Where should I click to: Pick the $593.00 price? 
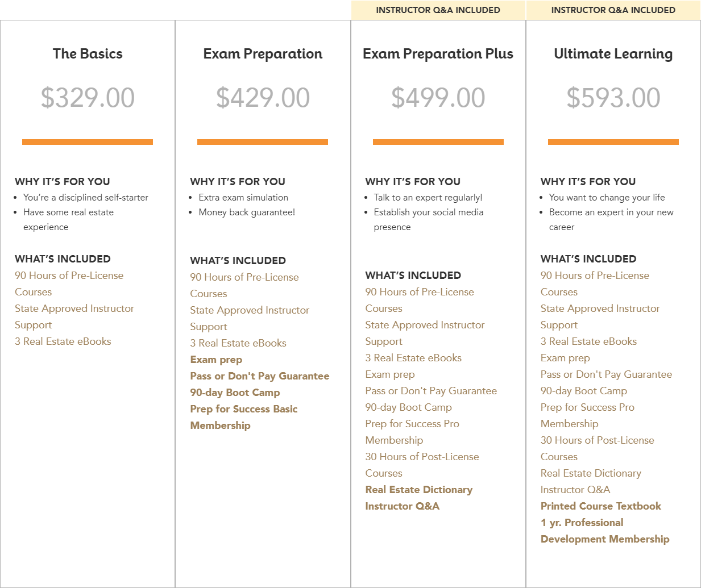[613, 98]
